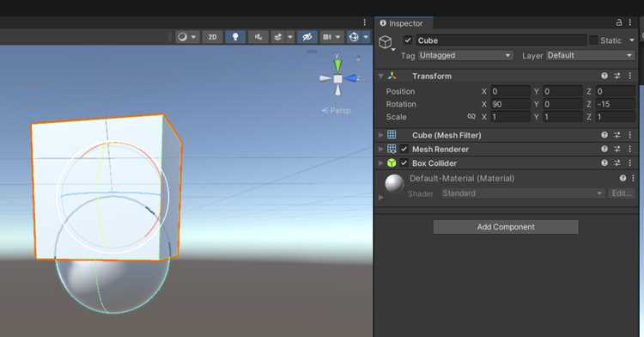Open Transform help reference
Image resolution: width=644 pixels, height=337 pixels.
(605, 76)
